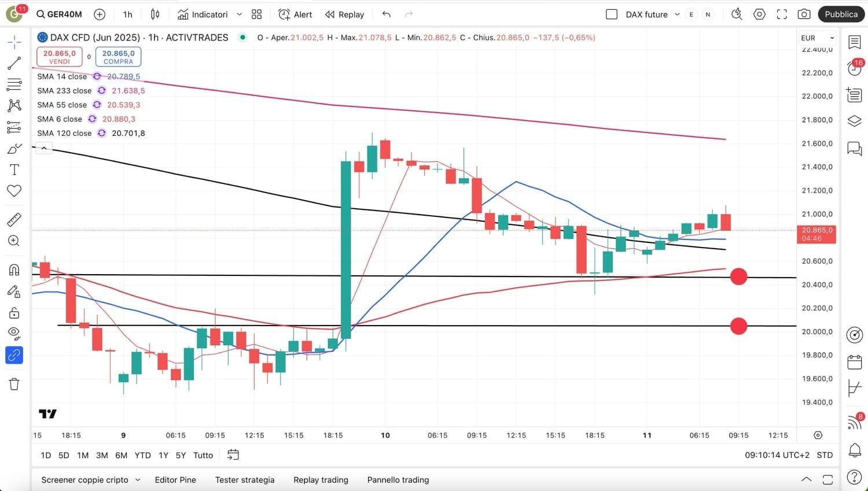Open the Alert creation tool
Viewport: 868px width, 491px height.
(x=295, y=14)
